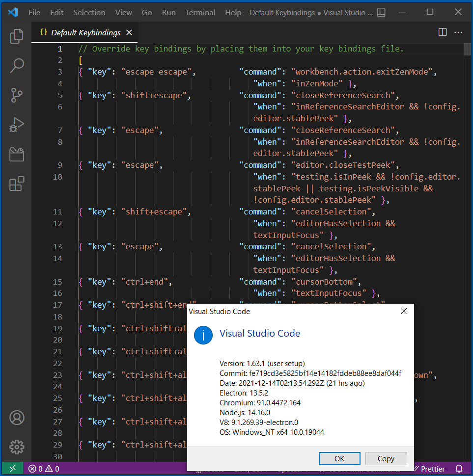Open the Manage settings gear
473x476 pixels.
pos(17,447)
